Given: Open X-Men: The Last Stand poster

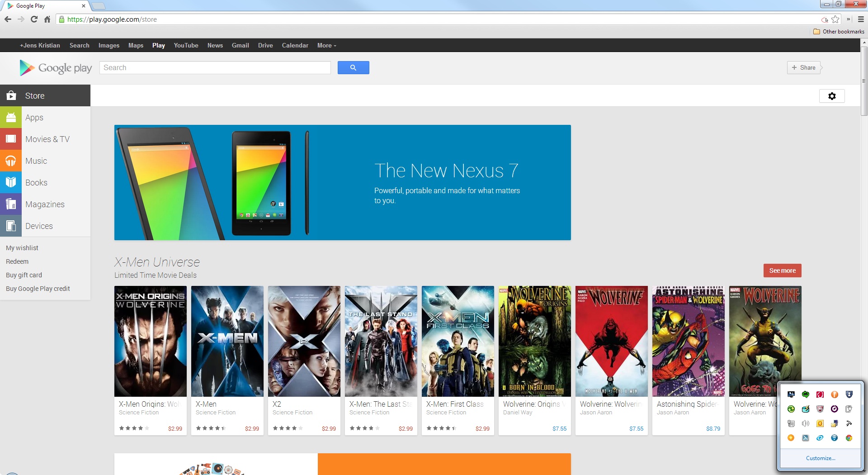Looking at the screenshot, I should click(x=381, y=341).
